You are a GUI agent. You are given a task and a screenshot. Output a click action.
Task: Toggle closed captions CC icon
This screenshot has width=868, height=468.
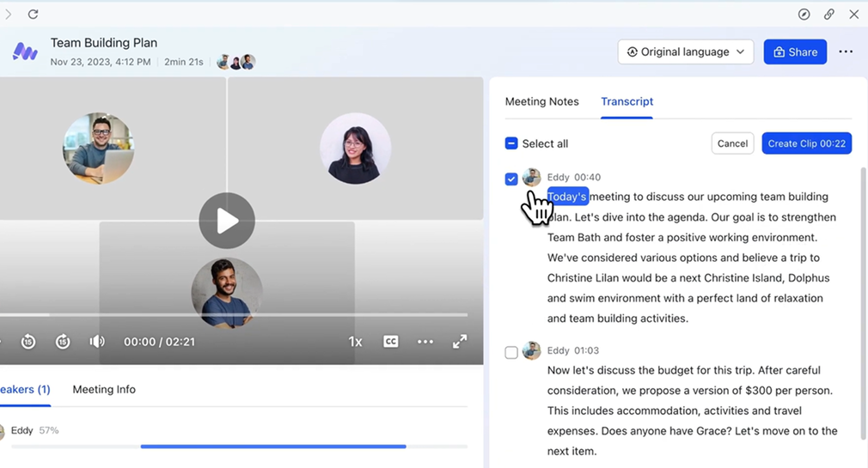pyautogui.click(x=391, y=342)
